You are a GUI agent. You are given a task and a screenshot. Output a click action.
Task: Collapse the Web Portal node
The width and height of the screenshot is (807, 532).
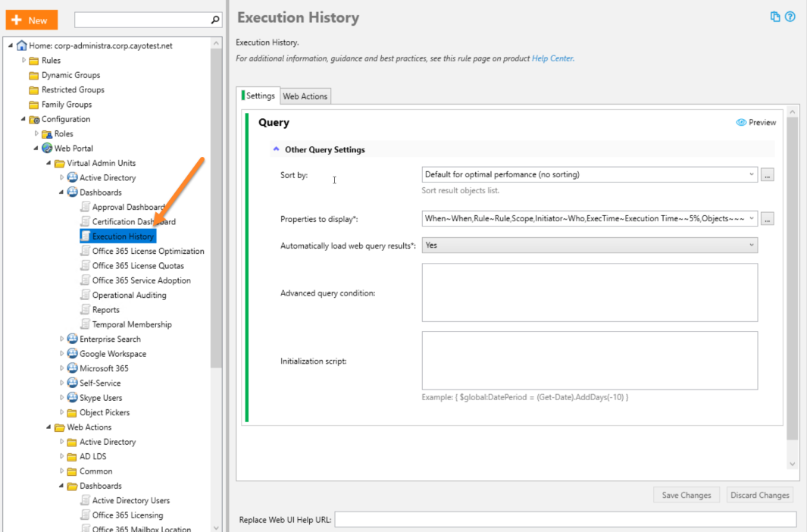[36, 149]
